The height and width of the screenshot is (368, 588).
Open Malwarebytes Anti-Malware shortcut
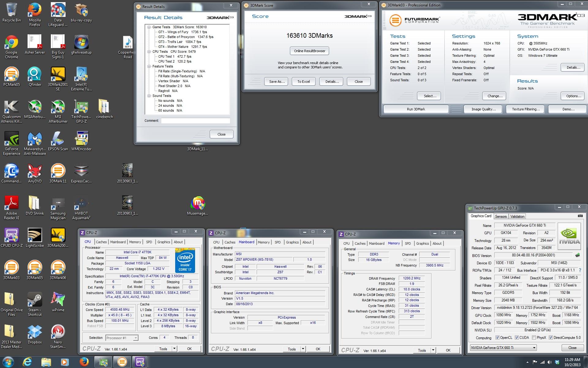click(35, 143)
